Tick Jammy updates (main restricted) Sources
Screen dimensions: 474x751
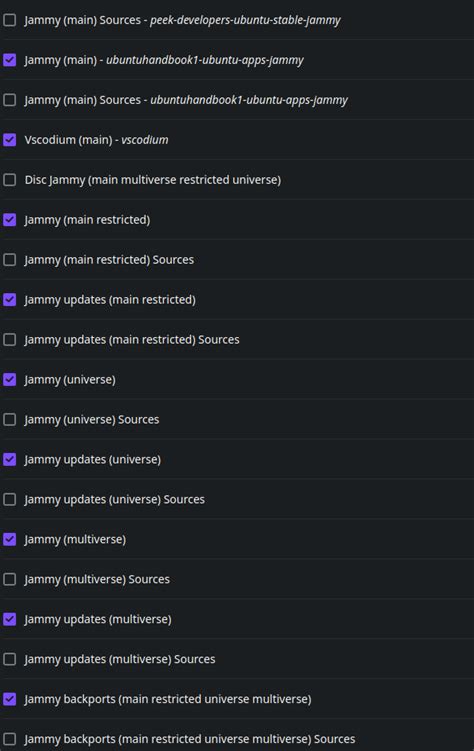point(10,340)
